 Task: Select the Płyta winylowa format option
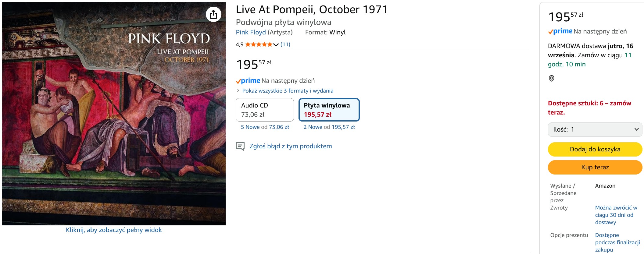[329, 110]
